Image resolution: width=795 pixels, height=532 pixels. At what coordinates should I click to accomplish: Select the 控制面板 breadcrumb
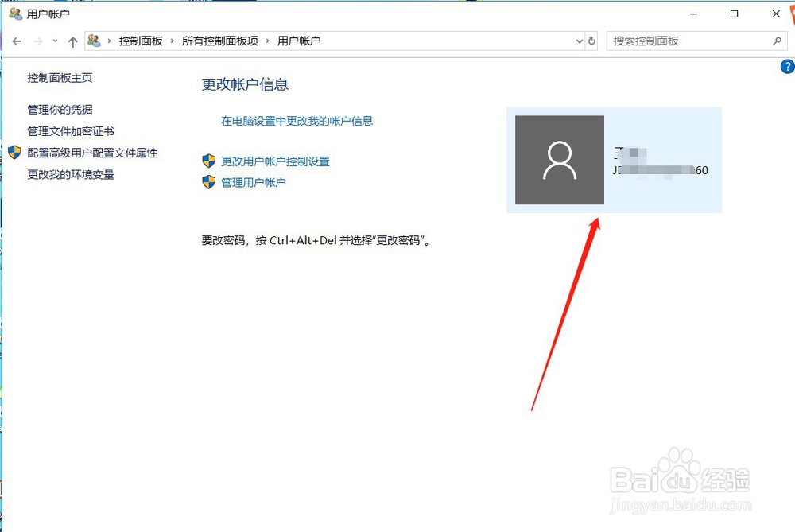(x=141, y=41)
